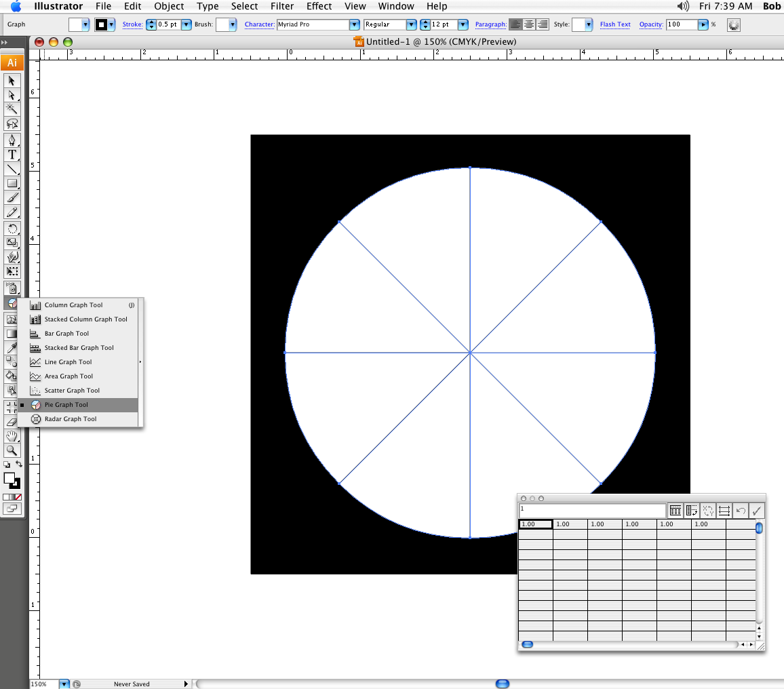
Task: Enable right paragraph alignment
Action: pos(542,24)
